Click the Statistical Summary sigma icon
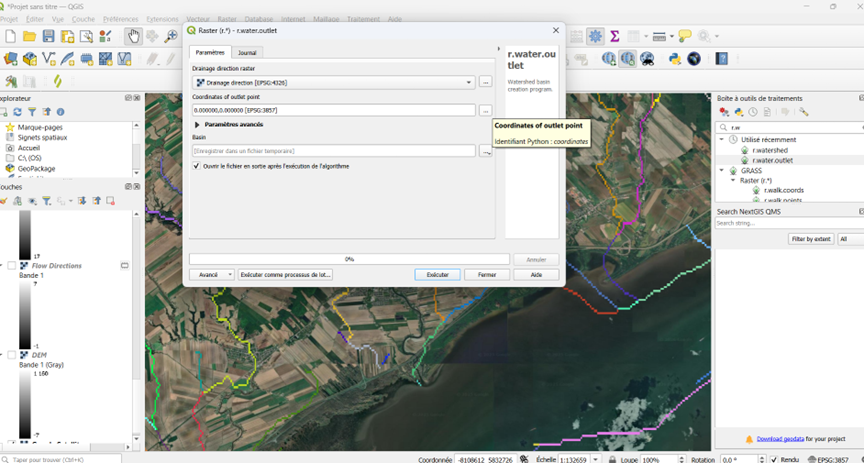864x463 pixels. pyautogui.click(x=615, y=37)
